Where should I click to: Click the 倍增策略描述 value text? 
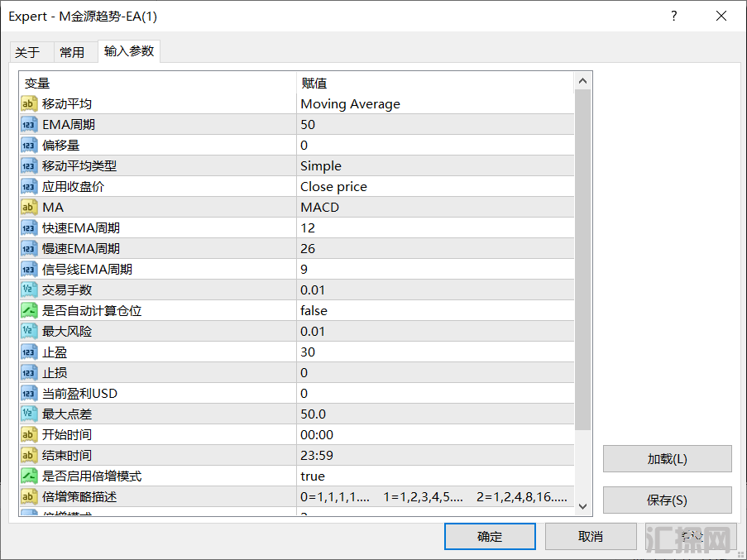[433, 497]
